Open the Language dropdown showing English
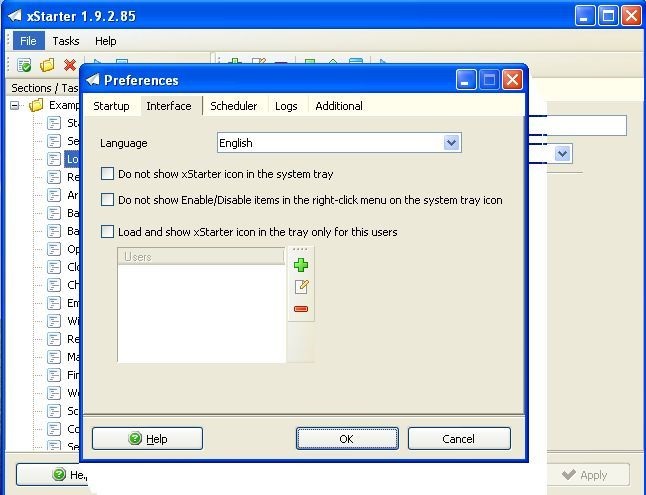This screenshot has width=646, height=495. coord(339,143)
